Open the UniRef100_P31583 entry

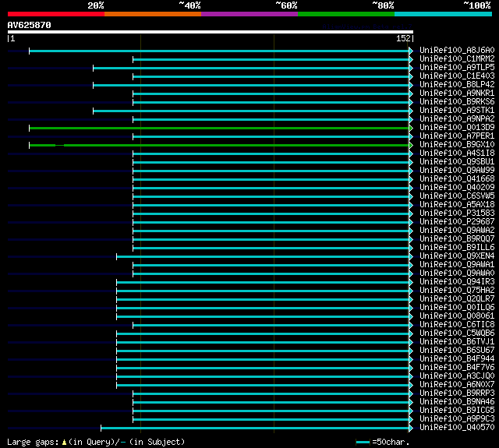pyautogui.click(x=457, y=213)
